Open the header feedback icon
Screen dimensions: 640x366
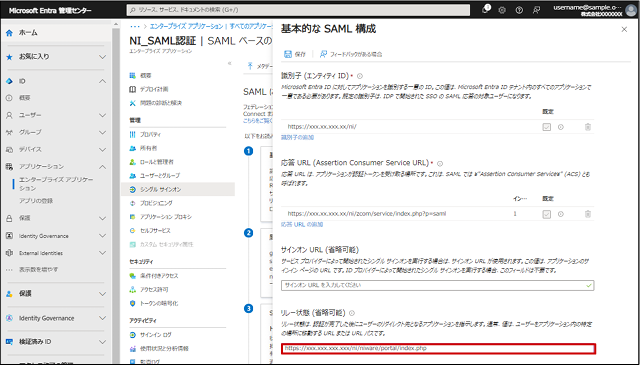click(x=536, y=10)
